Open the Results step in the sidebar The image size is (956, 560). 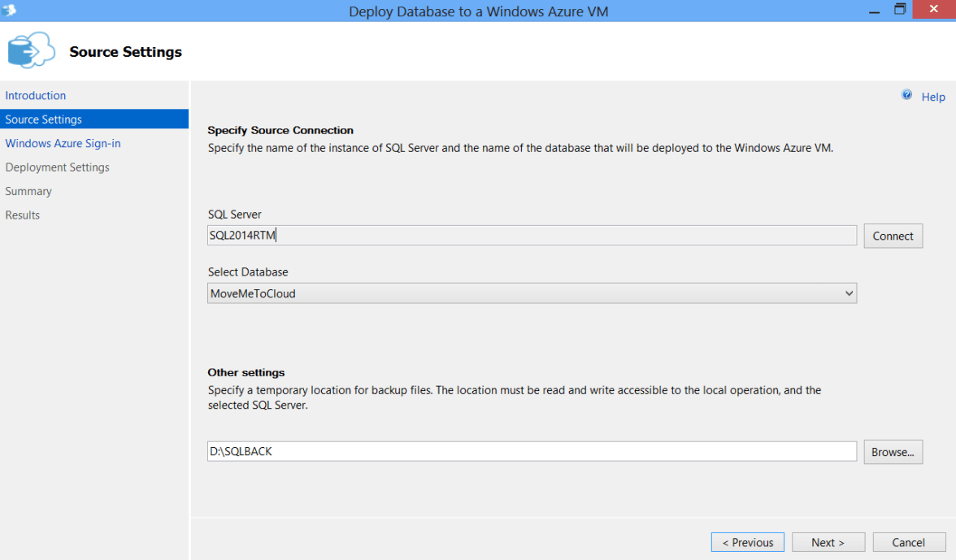[23, 215]
